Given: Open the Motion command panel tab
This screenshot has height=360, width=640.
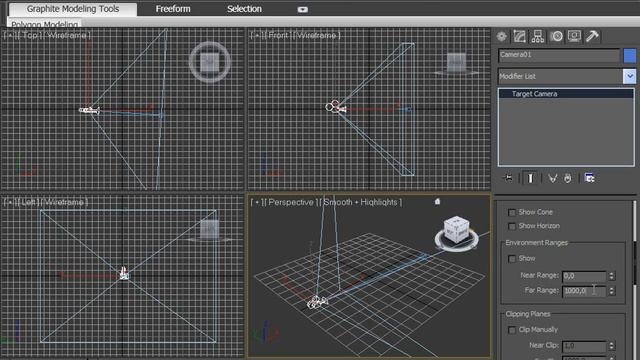Looking at the screenshot, I should [x=556, y=36].
